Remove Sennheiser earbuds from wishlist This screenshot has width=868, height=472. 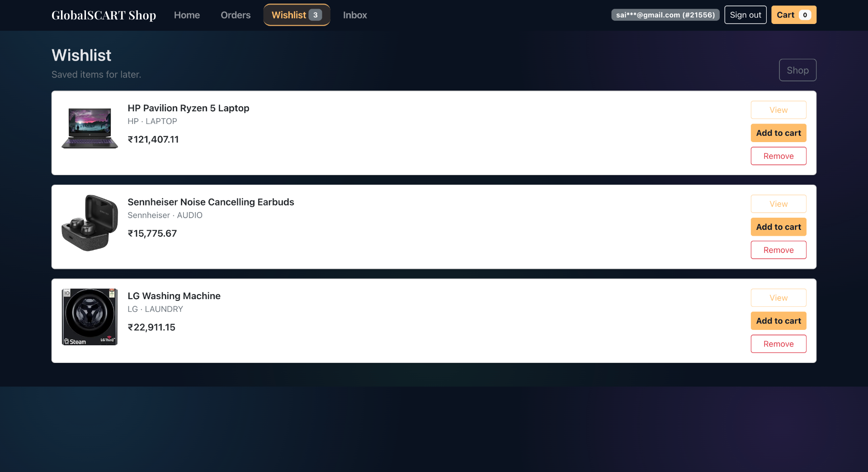click(778, 250)
